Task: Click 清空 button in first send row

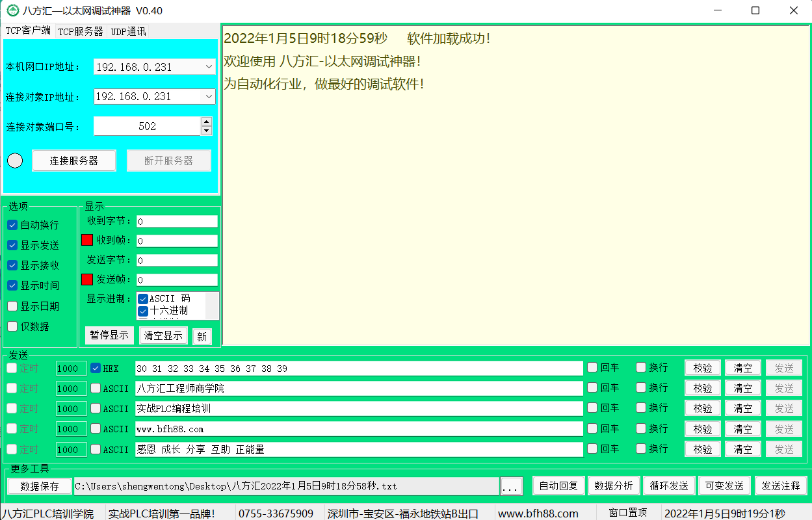Action: pos(743,368)
